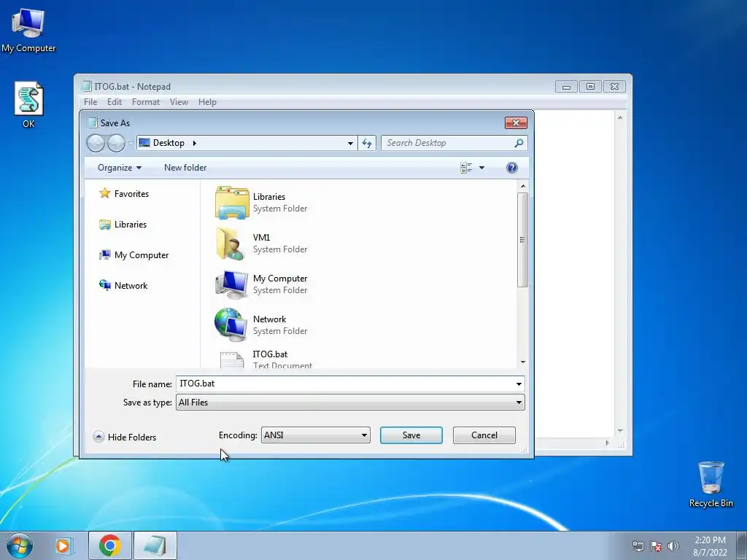Click the Show desktop strip
The height and width of the screenshot is (560, 747).
coord(742,545)
